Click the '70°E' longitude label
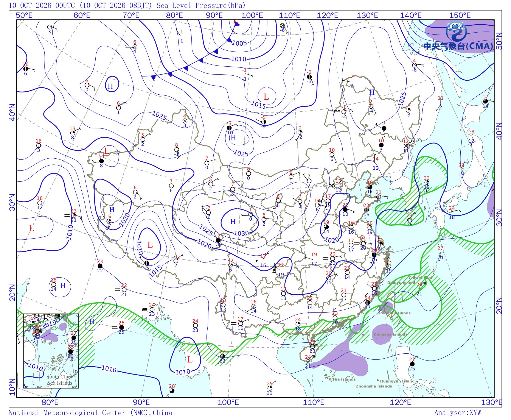Image resolution: width=511 pixels, height=420 pixels. pyautogui.click(x=131, y=16)
